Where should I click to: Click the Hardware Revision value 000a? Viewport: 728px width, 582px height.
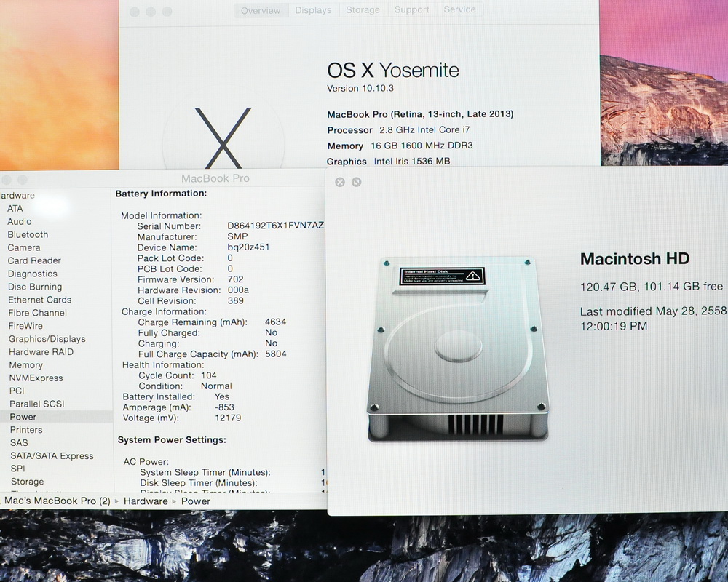point(238,290)
